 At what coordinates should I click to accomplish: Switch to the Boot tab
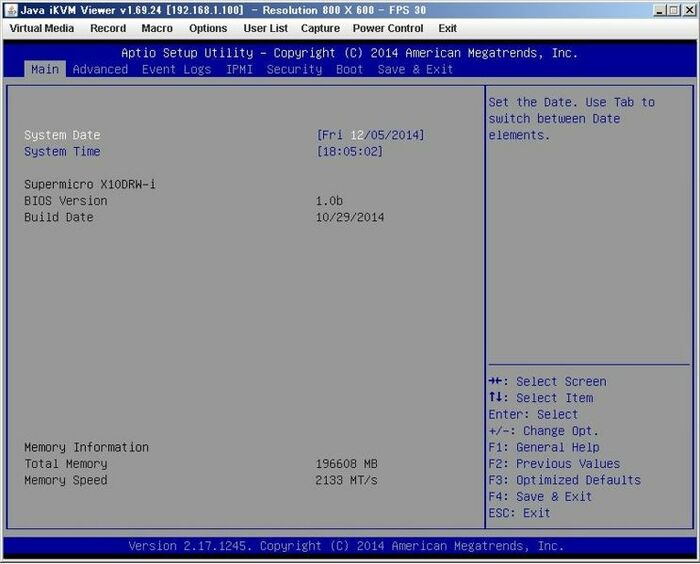point(350,69)
